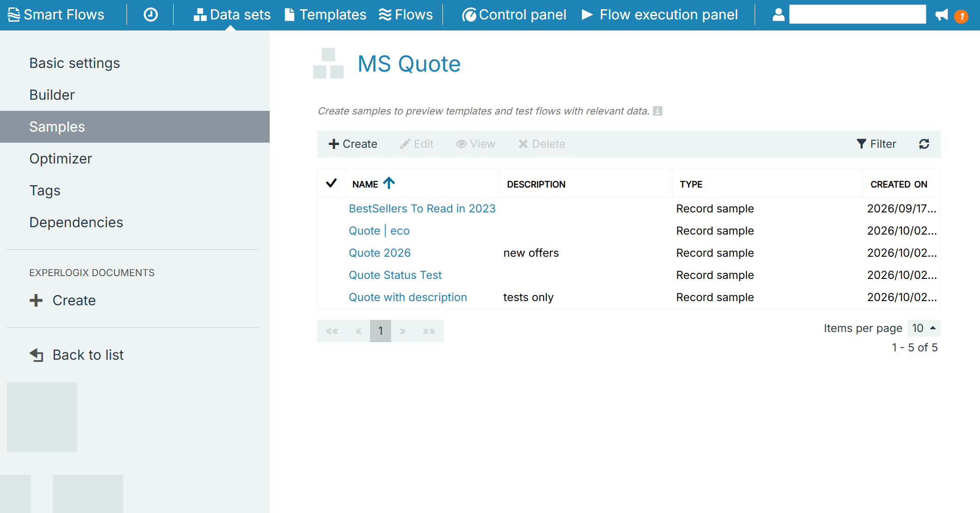Open announcements megaphone icon
The width and height of the screenshot is (980, 513).
coord(942,15)
